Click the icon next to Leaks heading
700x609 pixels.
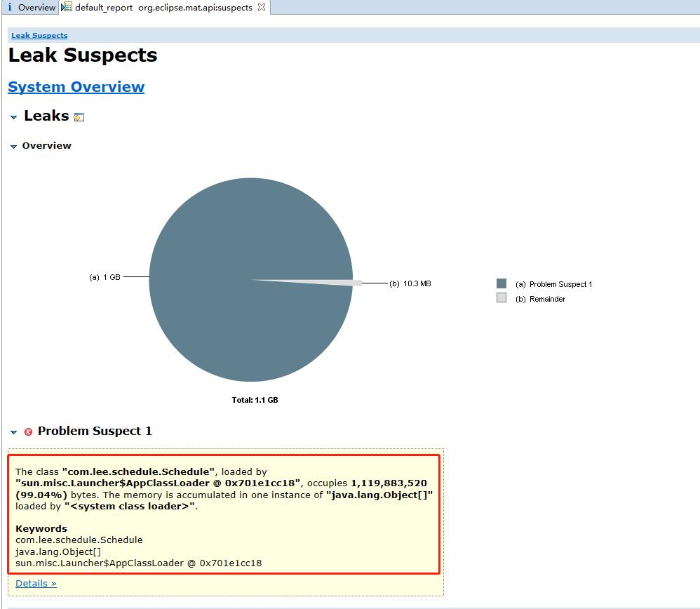point(79,117)
